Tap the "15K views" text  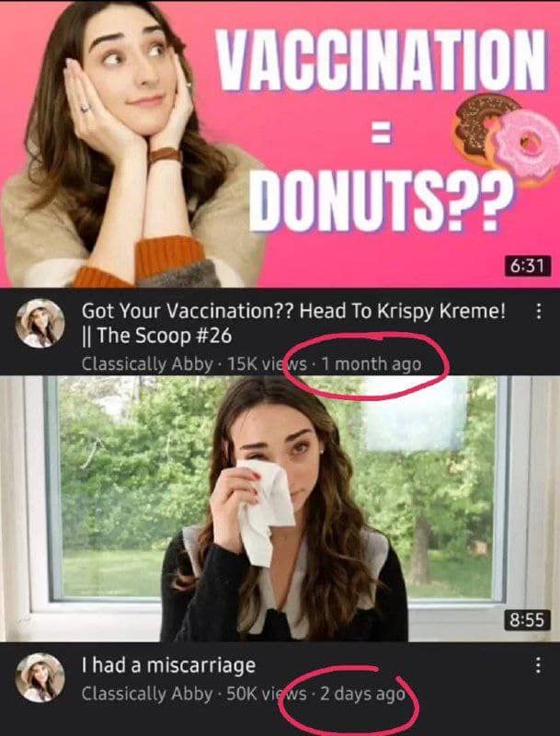tap(267, 363)
